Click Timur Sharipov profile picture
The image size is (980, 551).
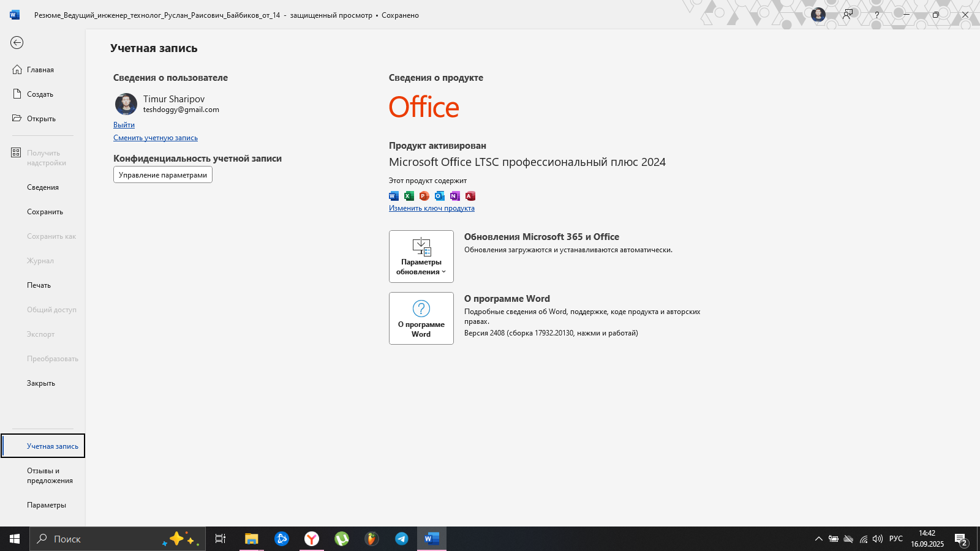tap(126, 104)
